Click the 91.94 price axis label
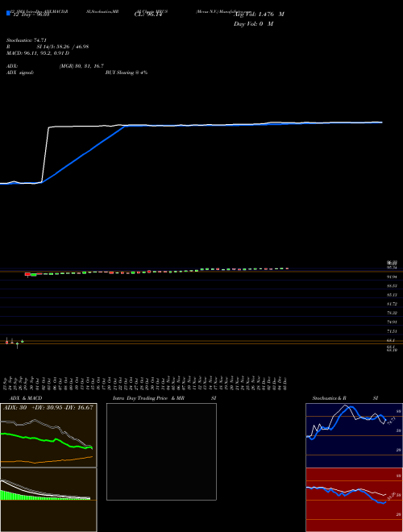 (392, 276)
